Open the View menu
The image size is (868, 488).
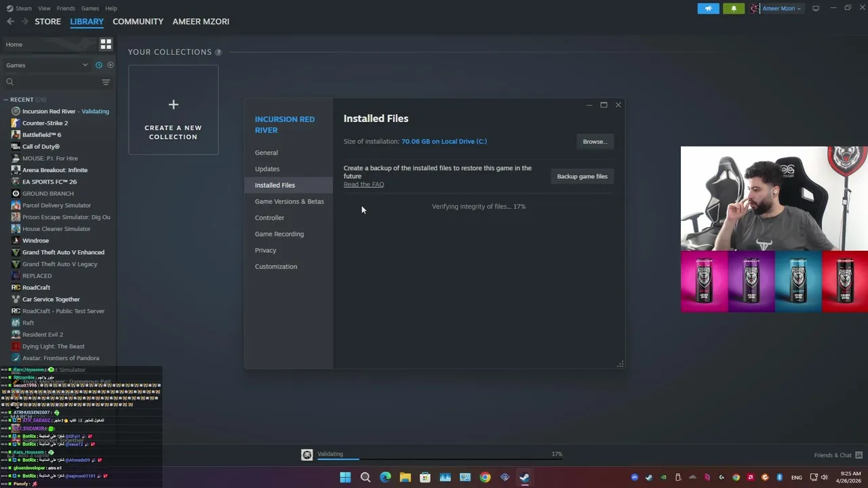[x=44, y=8]
